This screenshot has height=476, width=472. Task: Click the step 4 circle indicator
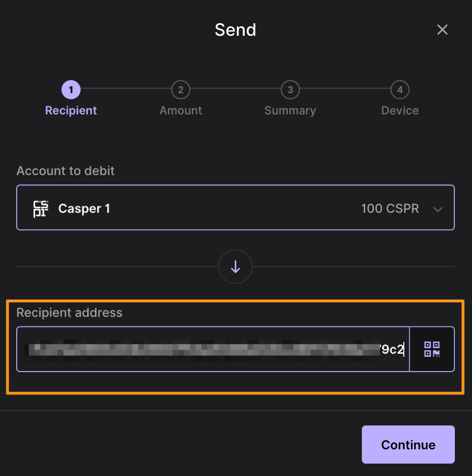(400, 90)
